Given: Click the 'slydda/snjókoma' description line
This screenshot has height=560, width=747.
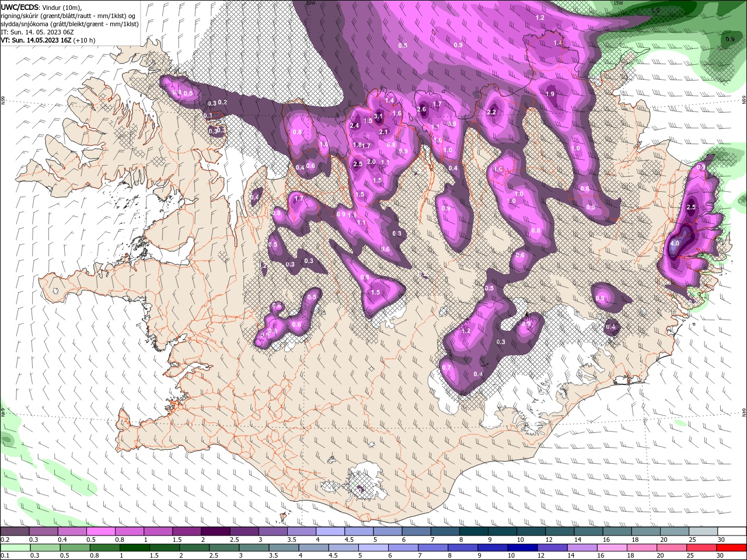Looking at the screenshot, I should [x=69, y=24].
